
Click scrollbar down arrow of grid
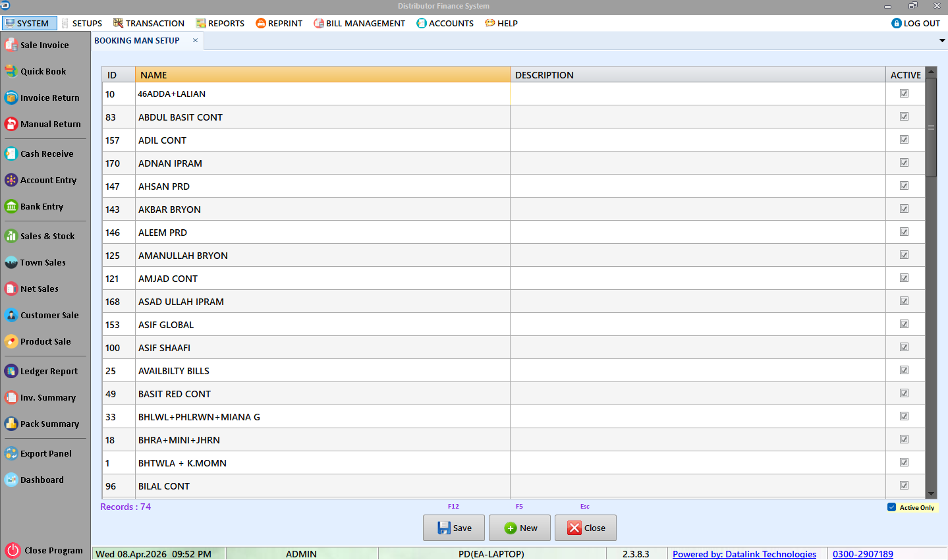pyautogui.click(x=931, y=493)
